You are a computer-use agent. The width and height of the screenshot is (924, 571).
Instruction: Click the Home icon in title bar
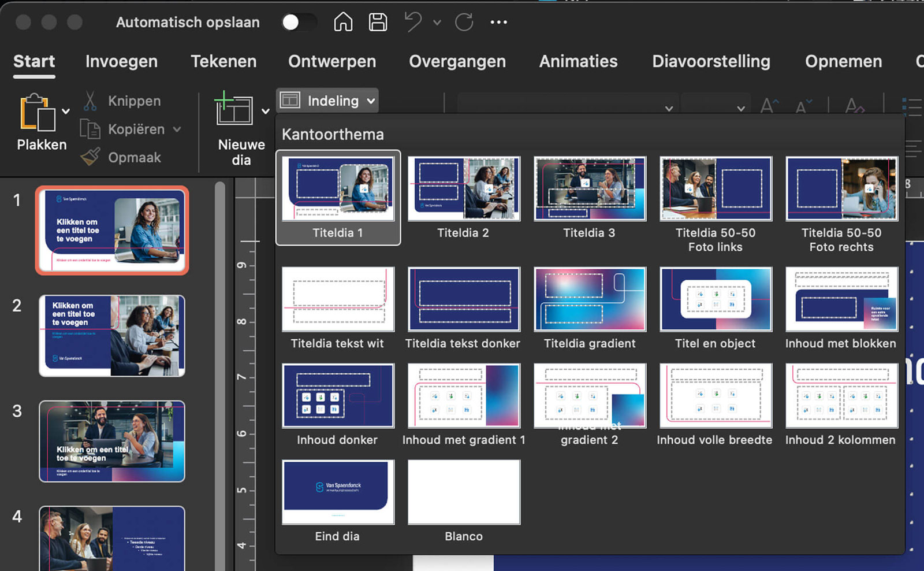[x=343, y=23]
